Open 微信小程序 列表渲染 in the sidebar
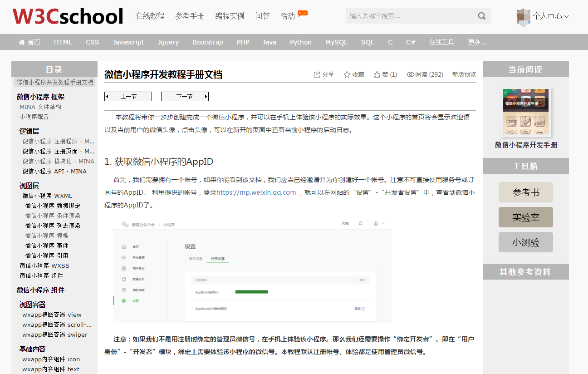This screenshot has height=374, width=588. (53, 226)
